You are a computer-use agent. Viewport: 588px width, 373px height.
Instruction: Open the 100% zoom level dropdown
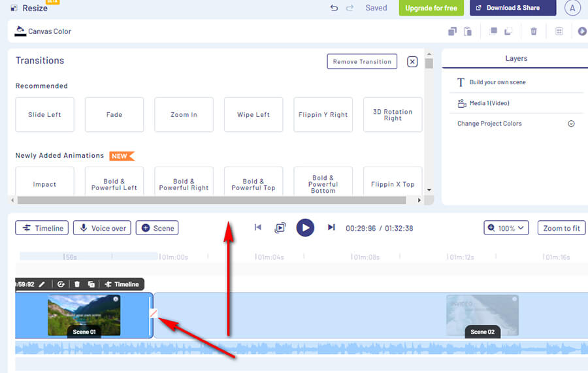[x=506, y=228]
